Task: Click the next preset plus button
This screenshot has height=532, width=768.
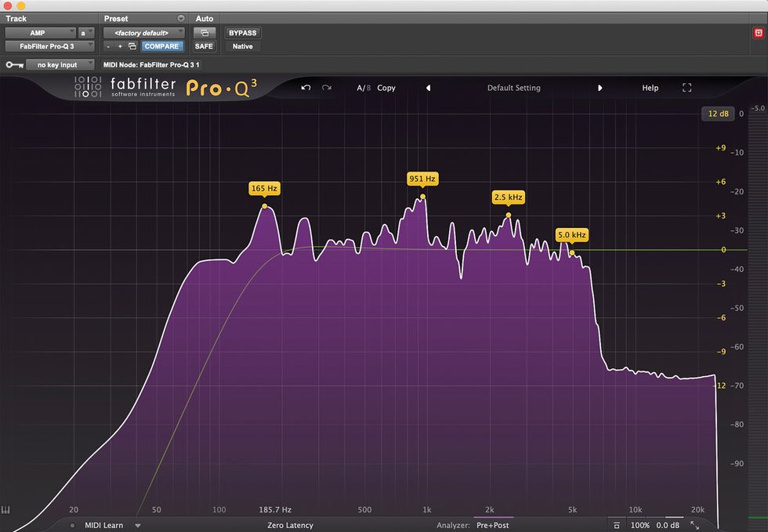Action: [120, 46]
